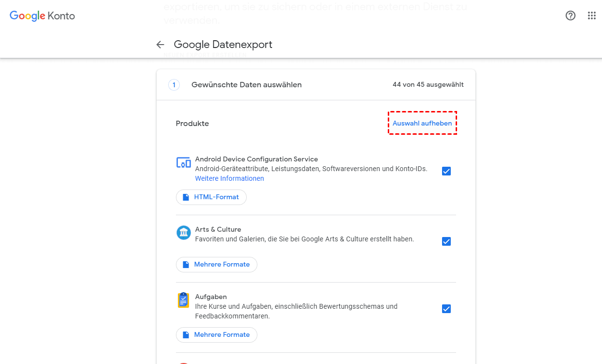Click the 'Favoriten und Galerien' description text

tap(304, 239)
